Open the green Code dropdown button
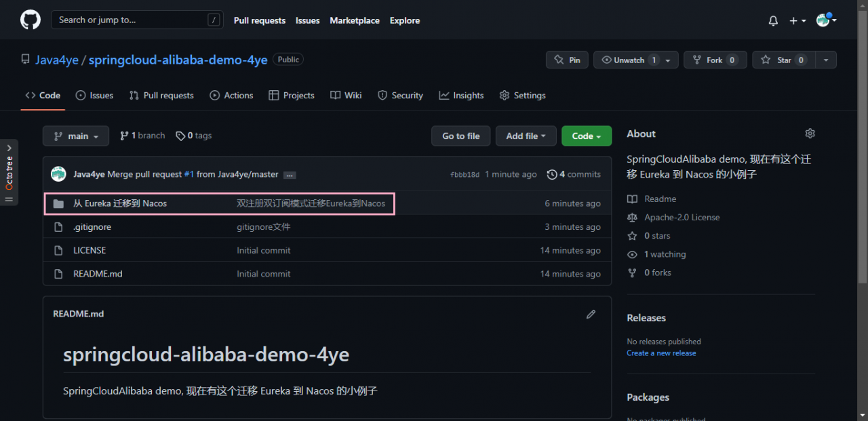Image resolution: width=868 pixels, height=421 pixels. [587, 136]
